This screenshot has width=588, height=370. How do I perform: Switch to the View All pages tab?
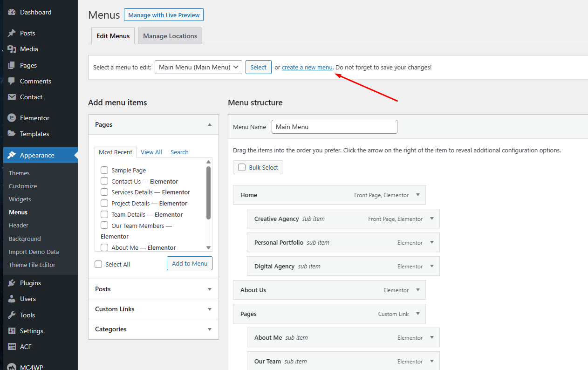[151, 152]
